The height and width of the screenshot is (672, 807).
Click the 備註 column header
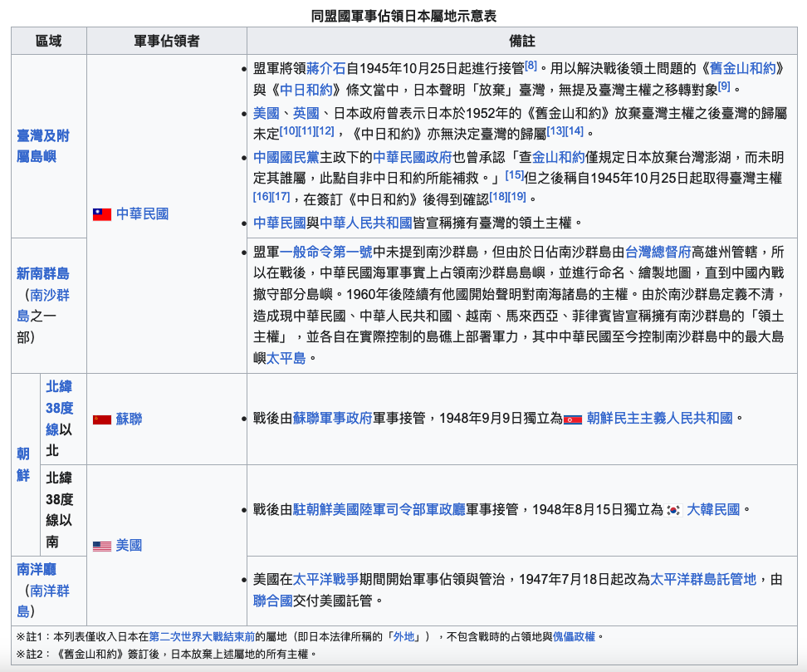click(522, 42)
